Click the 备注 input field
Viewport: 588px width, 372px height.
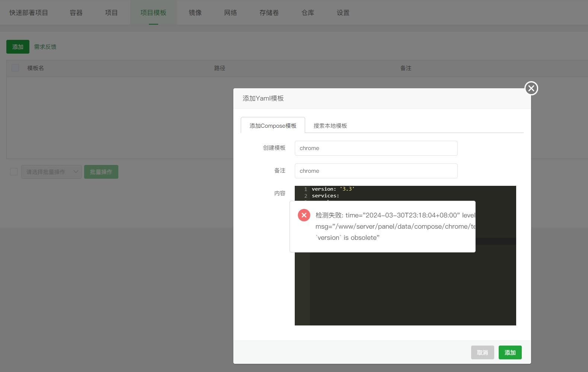point(376,171)
